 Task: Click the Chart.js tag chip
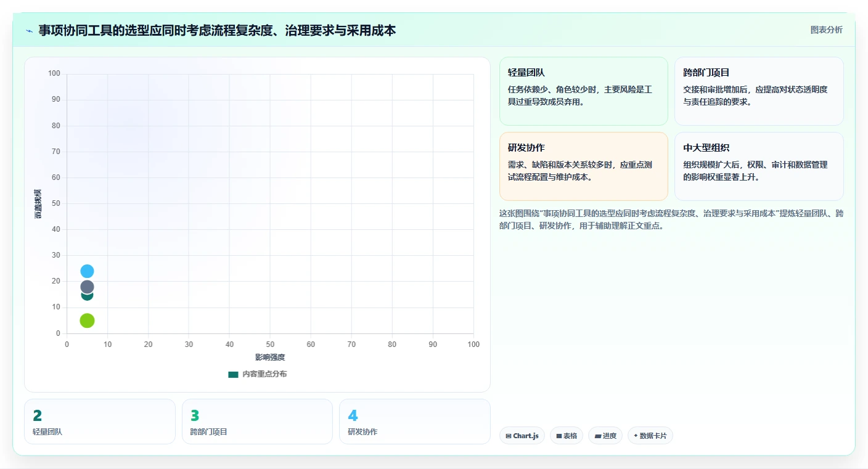tap(522, 436)
